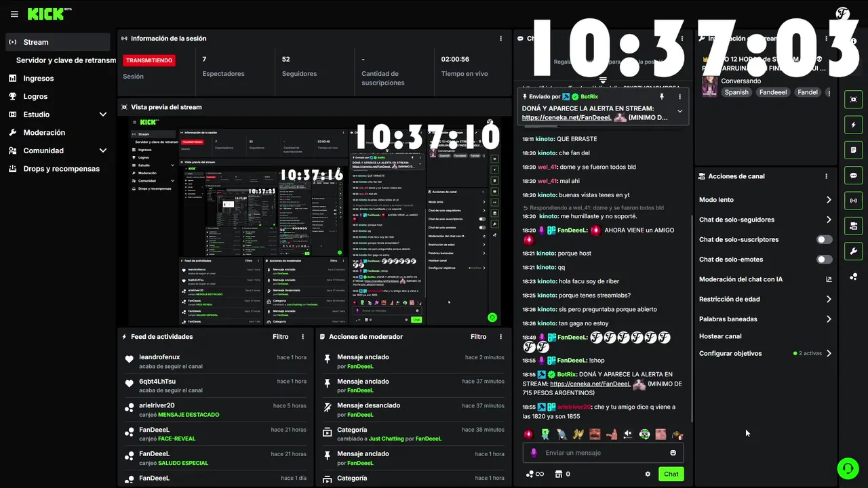Click Filtro in Acciones de moderador
Image resolution: width=868 pixels, height=488 pixels.
point(479,337)
